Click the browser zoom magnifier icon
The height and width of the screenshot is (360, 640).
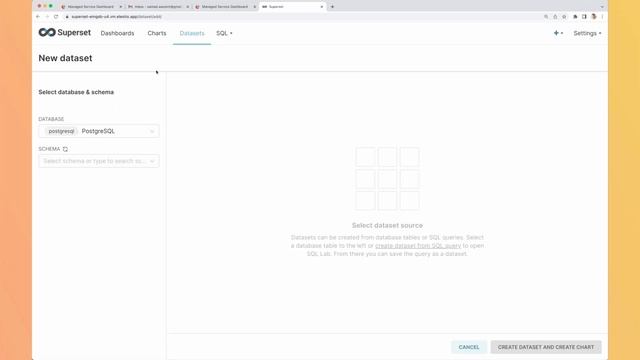546,17
